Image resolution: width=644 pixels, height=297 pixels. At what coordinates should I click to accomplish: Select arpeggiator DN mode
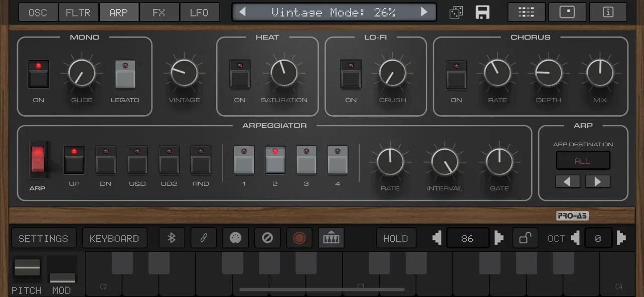(106, 160)
